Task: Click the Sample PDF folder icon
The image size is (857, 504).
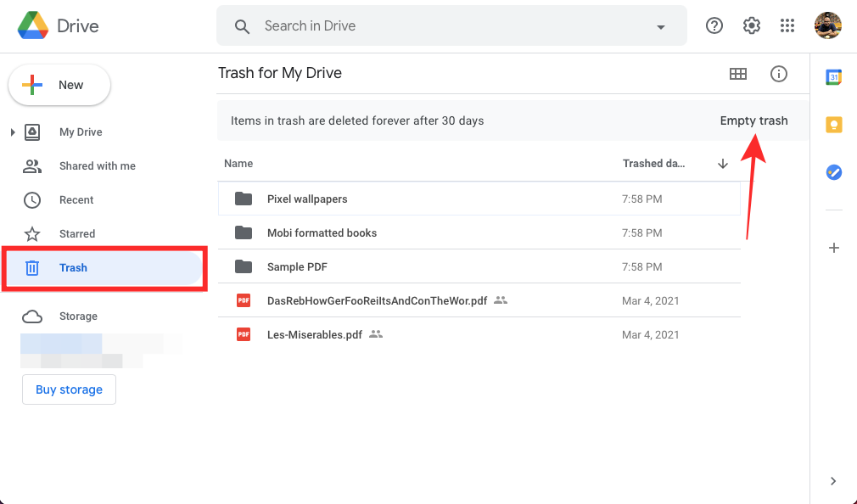Action: [244, 266]
